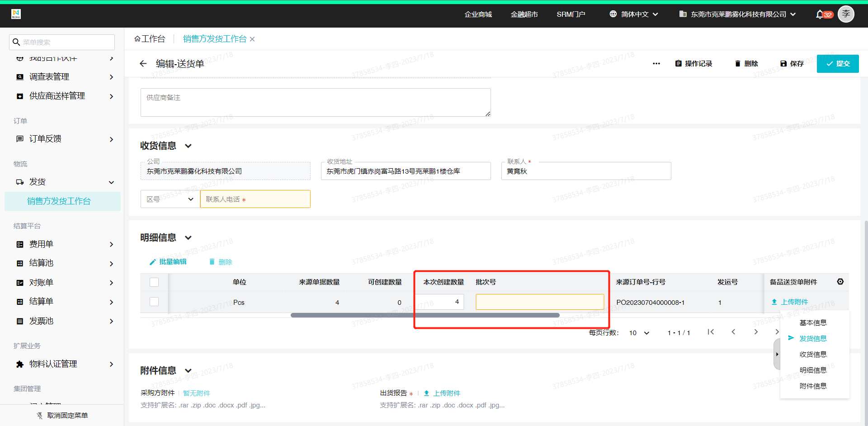Click 批量编辑 batch edit
Viewport: 868px width, 426px height.
coord(168,262)
